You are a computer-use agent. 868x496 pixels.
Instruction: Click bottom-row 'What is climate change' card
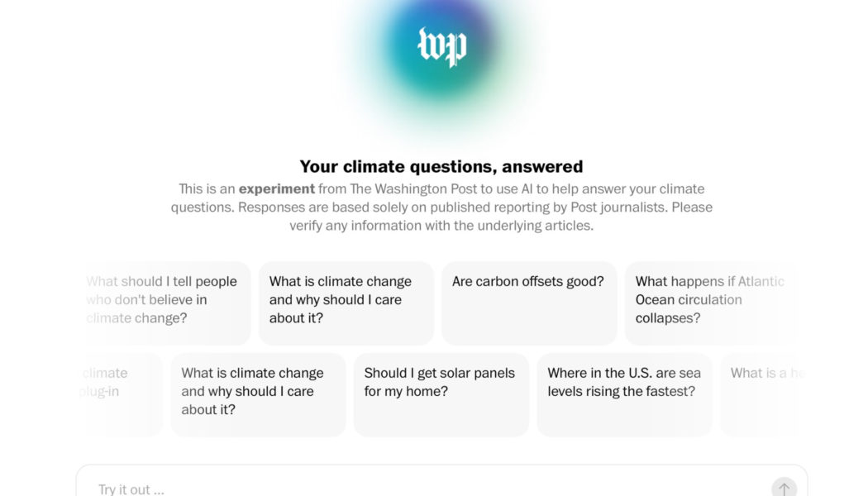(x=258, y=394)
